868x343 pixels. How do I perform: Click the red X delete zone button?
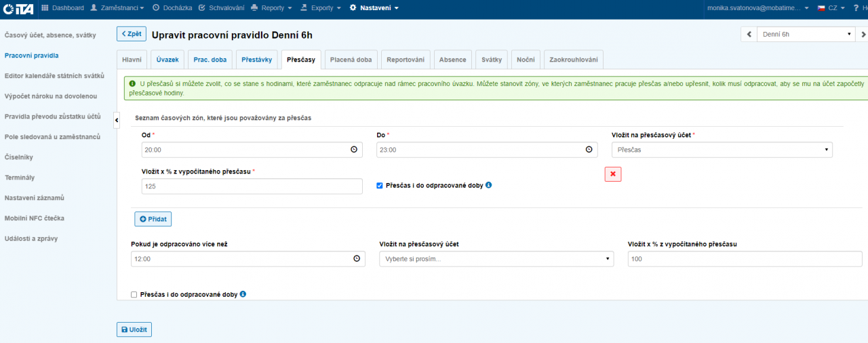pyautogui.click(x=613, y=174)
